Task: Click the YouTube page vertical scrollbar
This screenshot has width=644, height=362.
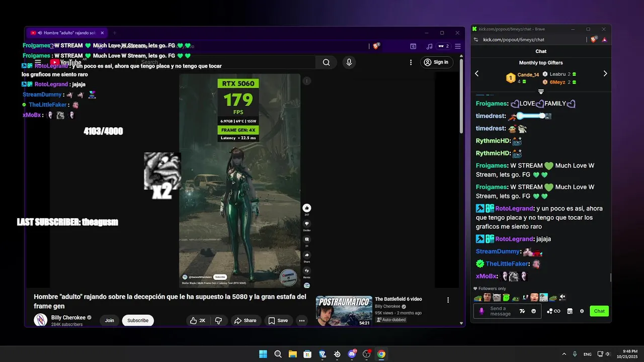Action: tap(461, 96)
